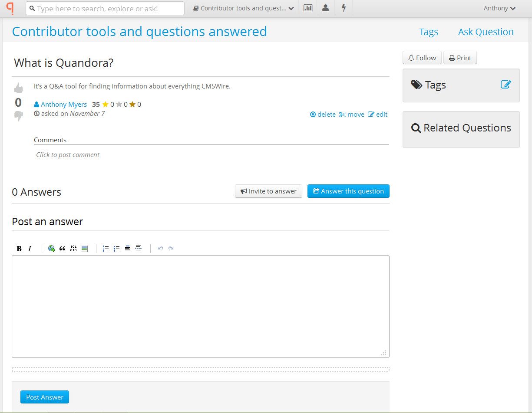
Task: Click the edit tags pencil icon
Action: point(506,85)
